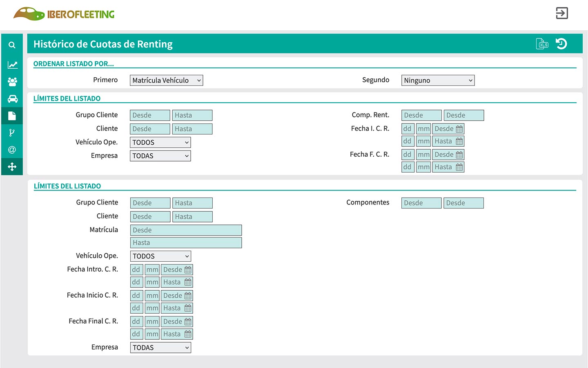Open calendar for Fecha Inicio C. R. Desde
588x368 pixels.
[188, 296]
